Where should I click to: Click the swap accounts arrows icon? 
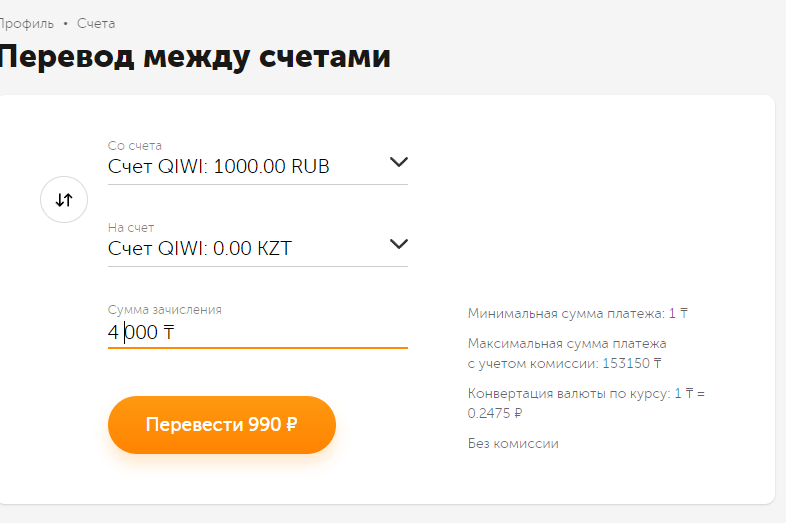tap(64, 200)
